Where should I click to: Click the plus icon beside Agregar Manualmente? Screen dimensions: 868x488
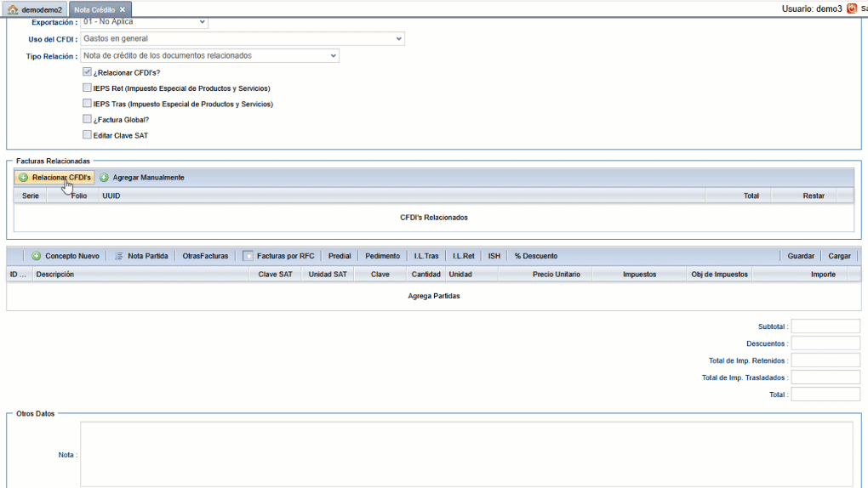click(x=104, y=178)
